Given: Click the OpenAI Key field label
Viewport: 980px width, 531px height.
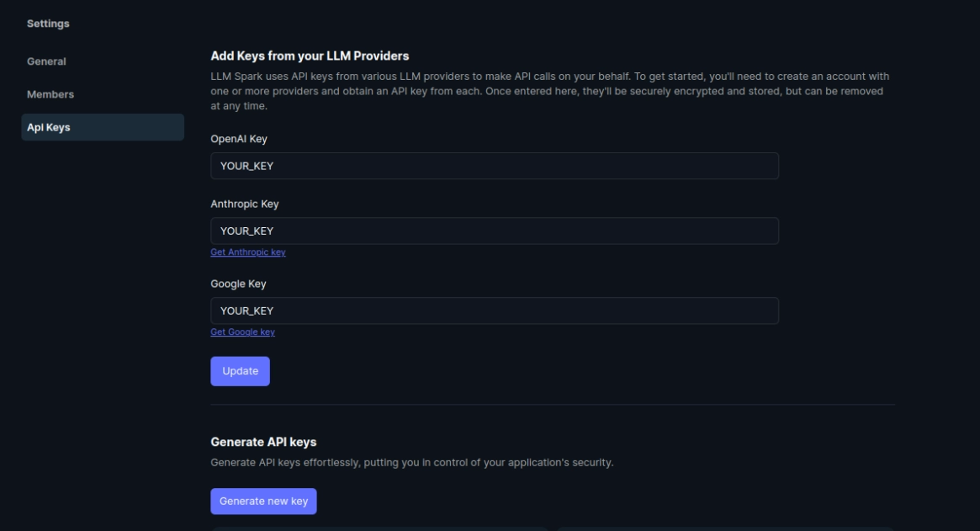Looking at the screenshot, I should pyautogui.click(x=238, y=139).
